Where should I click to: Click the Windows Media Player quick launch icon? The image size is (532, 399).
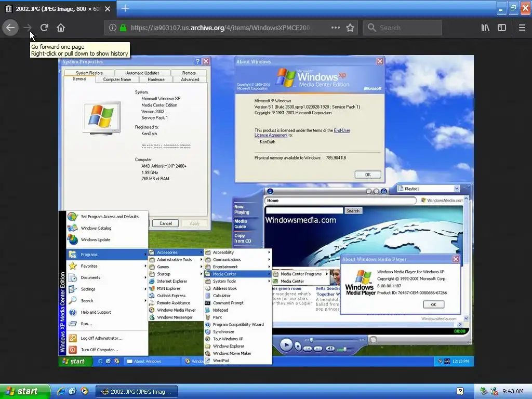(84, 391)
